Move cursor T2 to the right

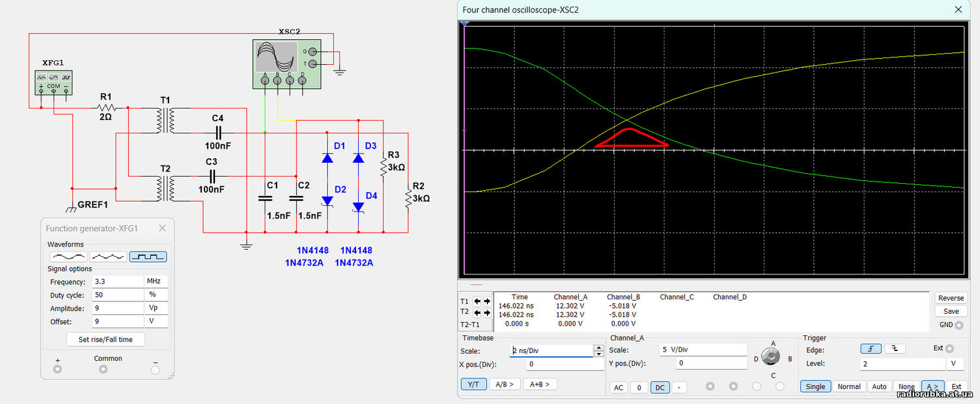(x=487, y=312)
